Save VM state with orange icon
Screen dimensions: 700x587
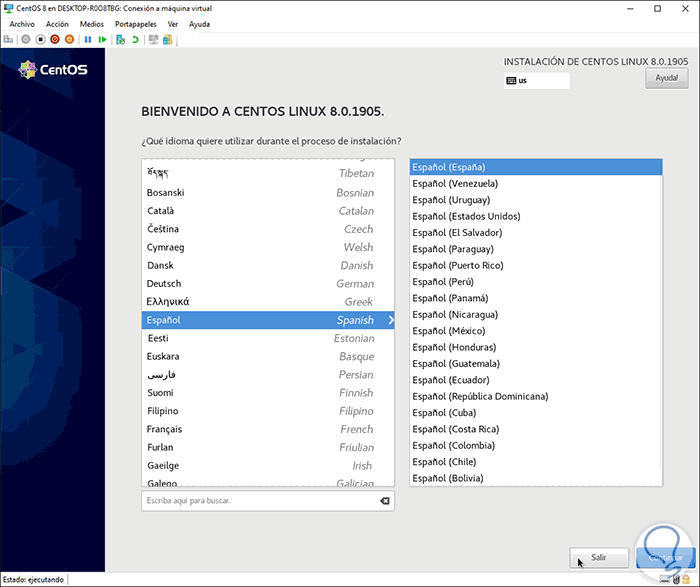(69, 40)
